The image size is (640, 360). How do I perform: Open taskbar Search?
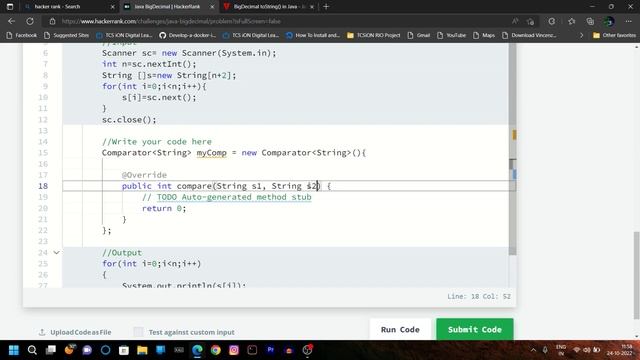[x=32, y=350]
